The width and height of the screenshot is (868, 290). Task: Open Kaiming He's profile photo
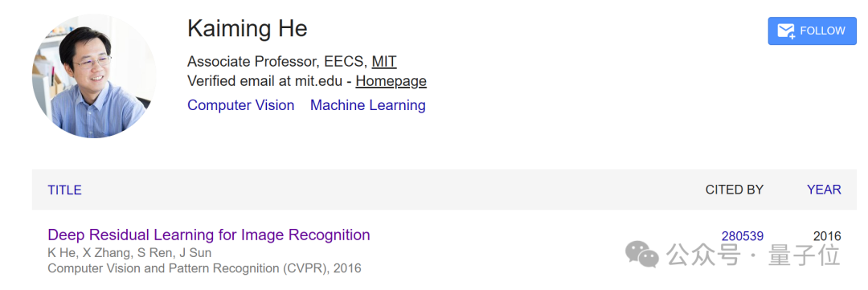click(94, 76)
